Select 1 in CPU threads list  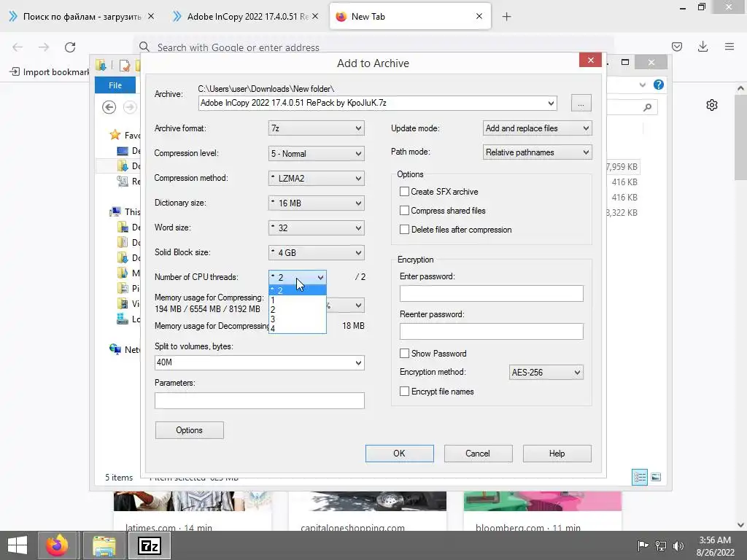pos(298,300)
